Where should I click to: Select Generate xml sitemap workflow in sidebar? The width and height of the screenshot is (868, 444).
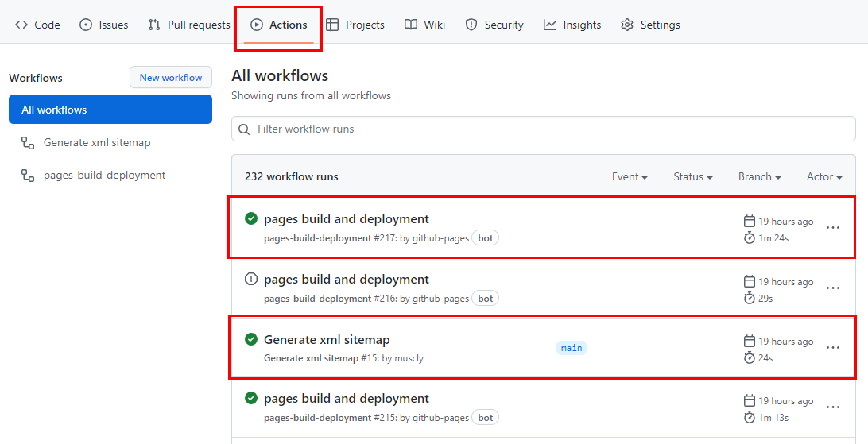(96, 143)
